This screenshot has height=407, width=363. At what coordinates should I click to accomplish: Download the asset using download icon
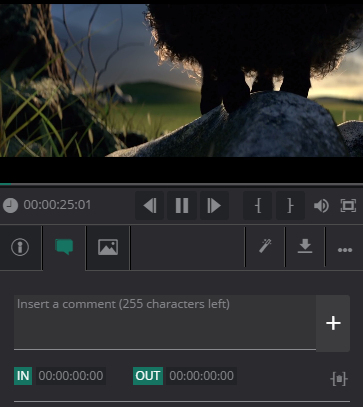click(x=305, y=246)
